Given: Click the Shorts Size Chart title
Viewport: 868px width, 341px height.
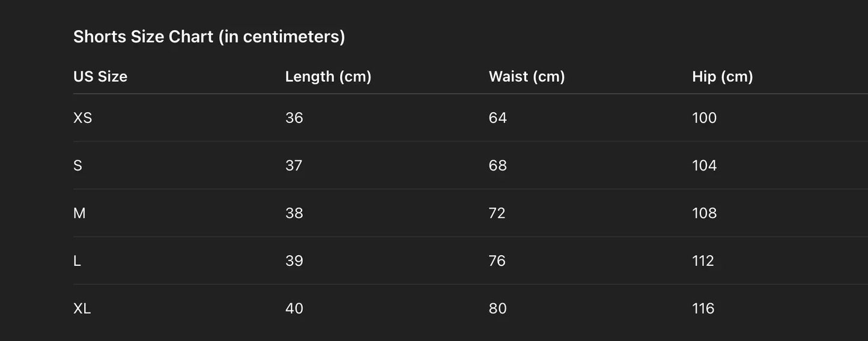Looking at the screenshot, I should tap(209, 37).
